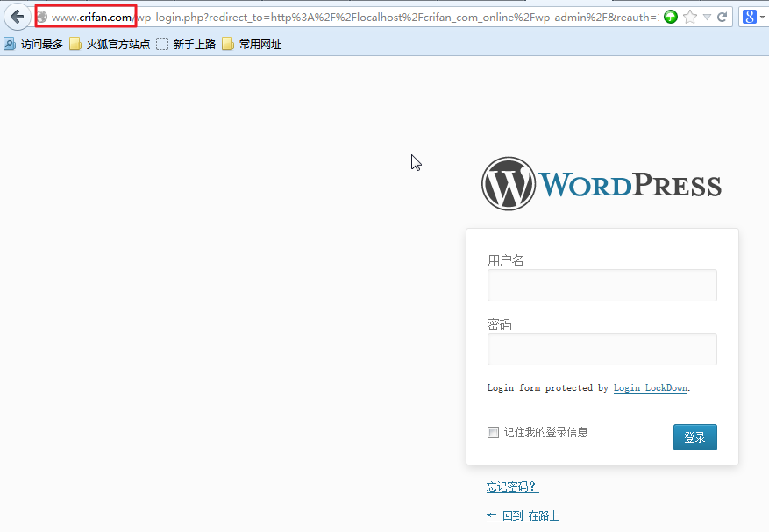Bookmark this page with the star icon

click(690, 18)
